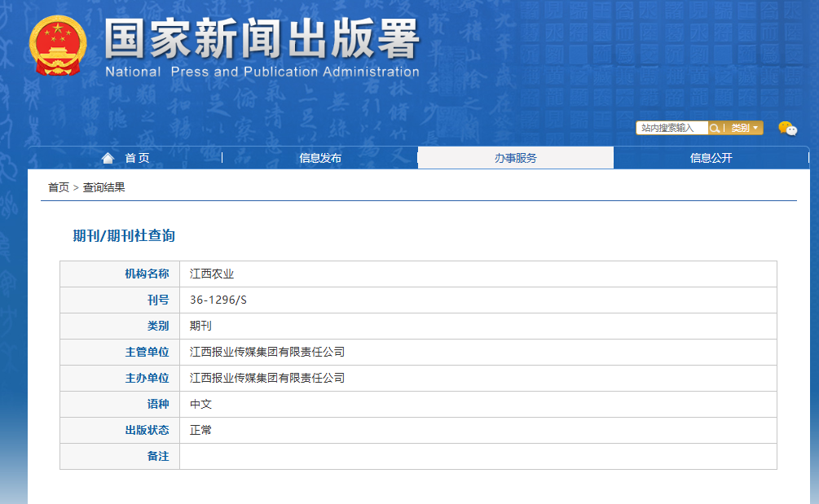
Task: Open the 信息发布 navigation tab
Action: (x=320, y=158)
